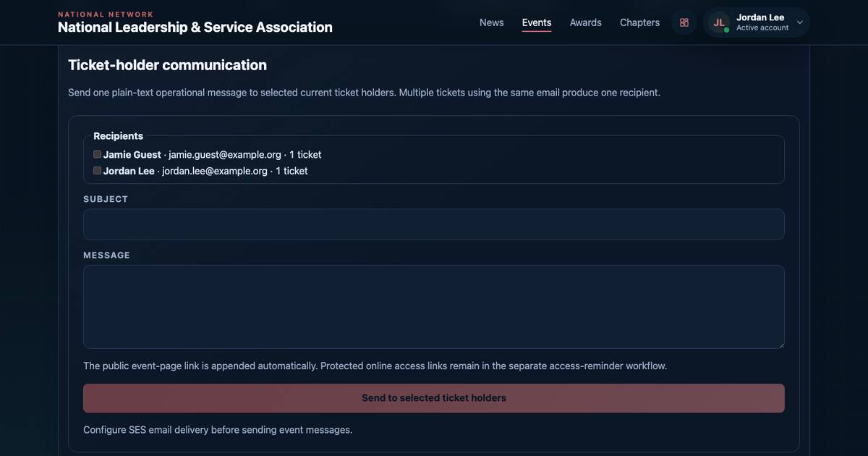Select the Jordan Lee recipient checkbox
Viewport: 868px width, 456px height.
[97, 171]
